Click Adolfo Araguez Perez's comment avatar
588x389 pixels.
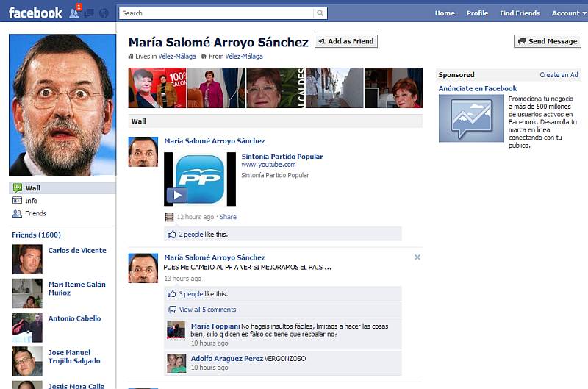(176, 363)
